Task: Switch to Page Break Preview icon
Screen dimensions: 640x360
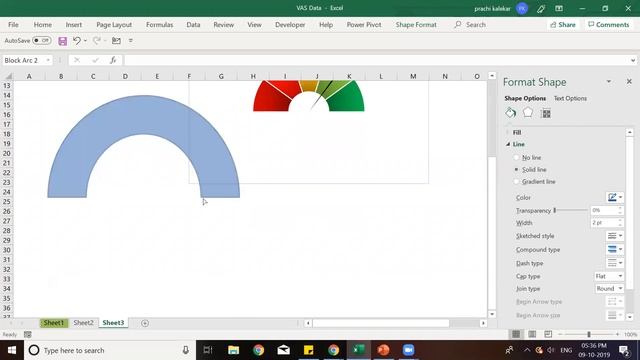Action: tap(548, 334)
